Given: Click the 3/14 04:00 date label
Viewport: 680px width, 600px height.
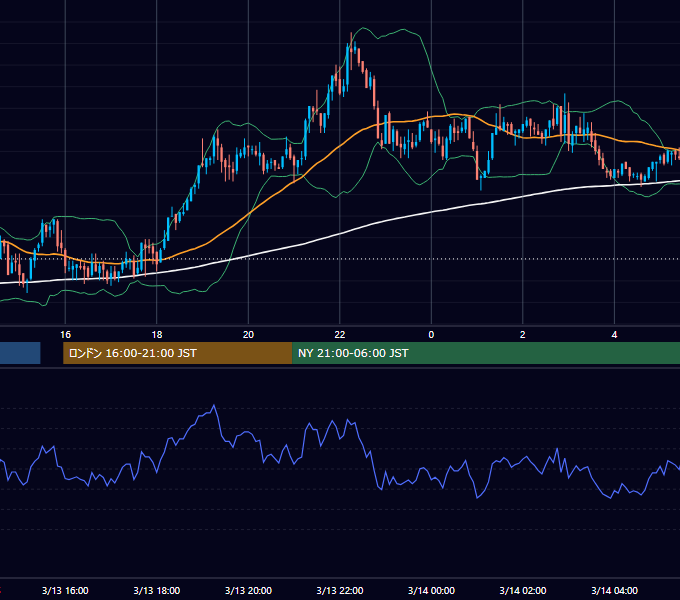Looking at the screenshot, I should click(x=615, y=590).
